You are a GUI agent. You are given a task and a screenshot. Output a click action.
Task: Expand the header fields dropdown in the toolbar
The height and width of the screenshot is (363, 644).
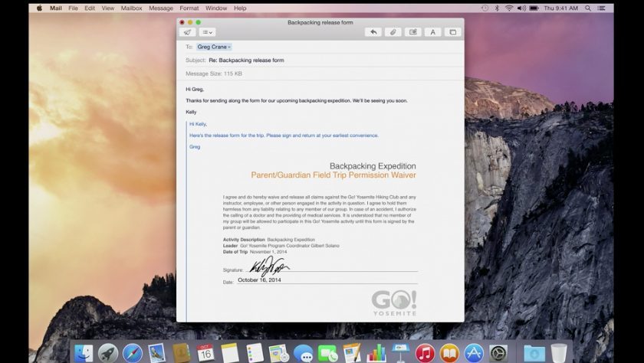pos(207,32)
